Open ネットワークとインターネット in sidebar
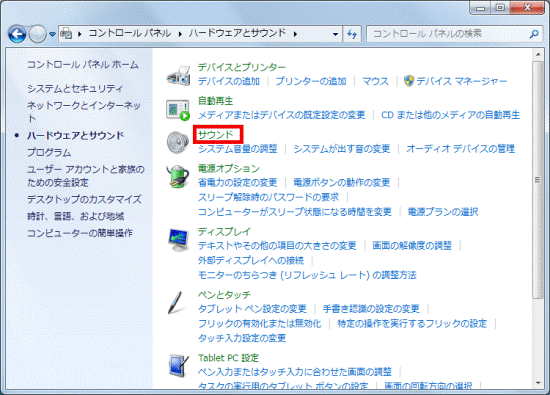550x395 pixels. point(84,112)
